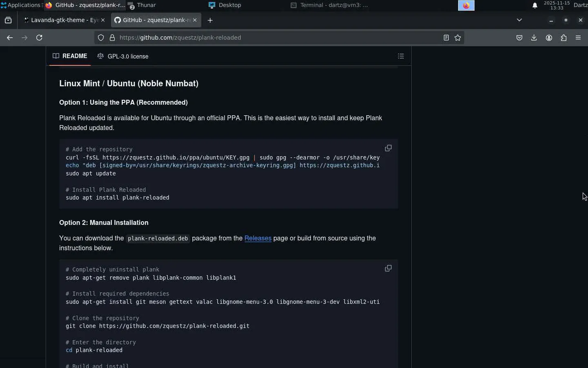Switch to the Lavanda-gtk-theme tab
Viewport: 588px width, 368px height.
64,20
